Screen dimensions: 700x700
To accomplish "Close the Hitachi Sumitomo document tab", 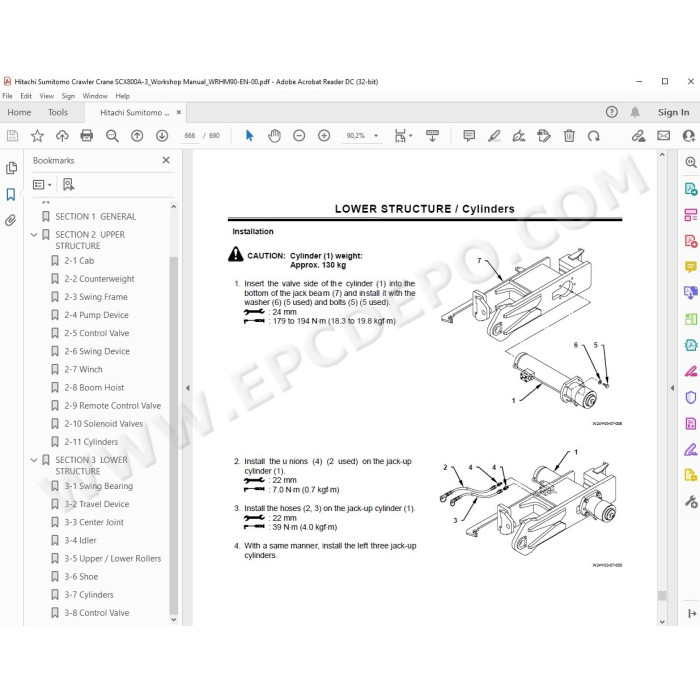I will [x=179, y=112].
